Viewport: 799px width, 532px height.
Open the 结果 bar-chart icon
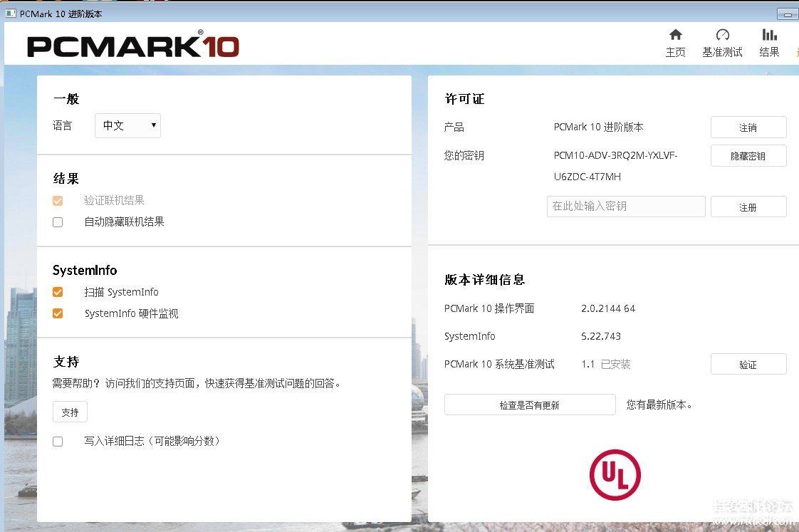(x=769, y=35)
